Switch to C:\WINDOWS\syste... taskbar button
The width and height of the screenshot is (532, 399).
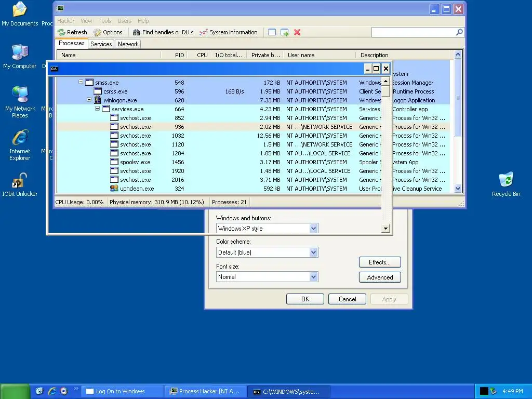pyautogui.click(x=289, y=391)
